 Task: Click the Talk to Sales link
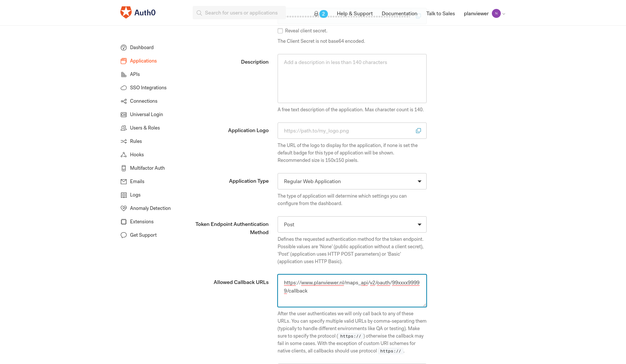point(440,13)
